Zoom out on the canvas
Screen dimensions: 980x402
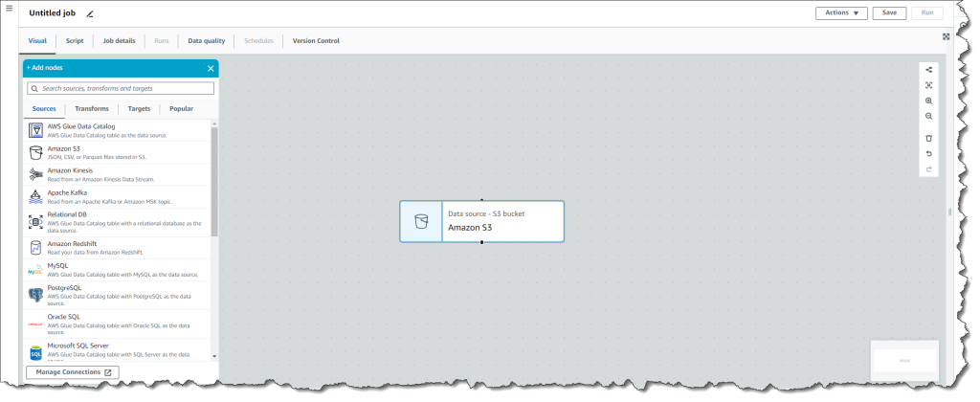(928, 116)
